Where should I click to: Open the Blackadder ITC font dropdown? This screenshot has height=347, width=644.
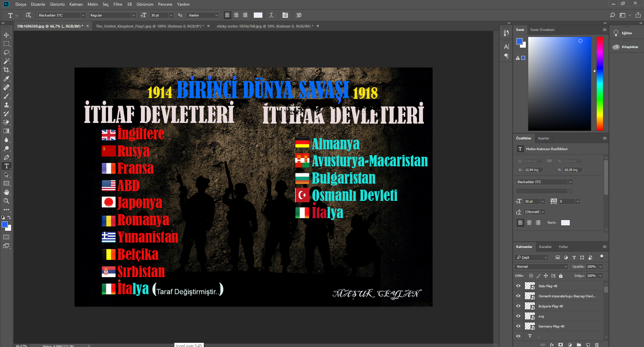click(x=83, y=15)
